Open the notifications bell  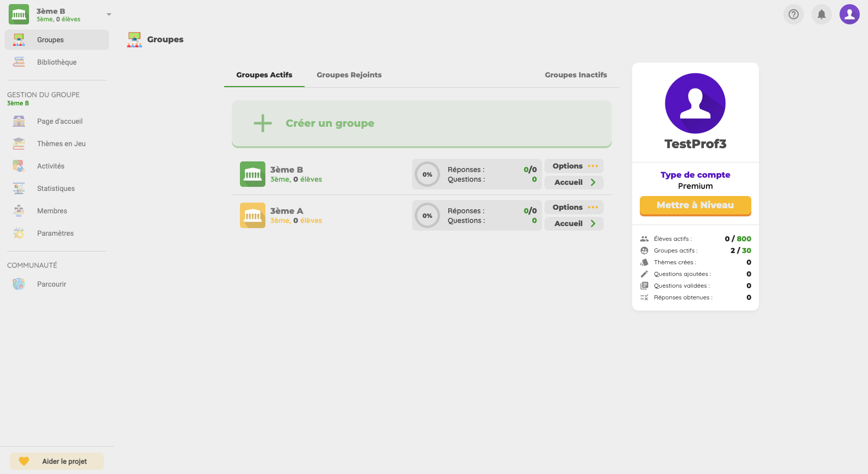(x=821, y=14)
